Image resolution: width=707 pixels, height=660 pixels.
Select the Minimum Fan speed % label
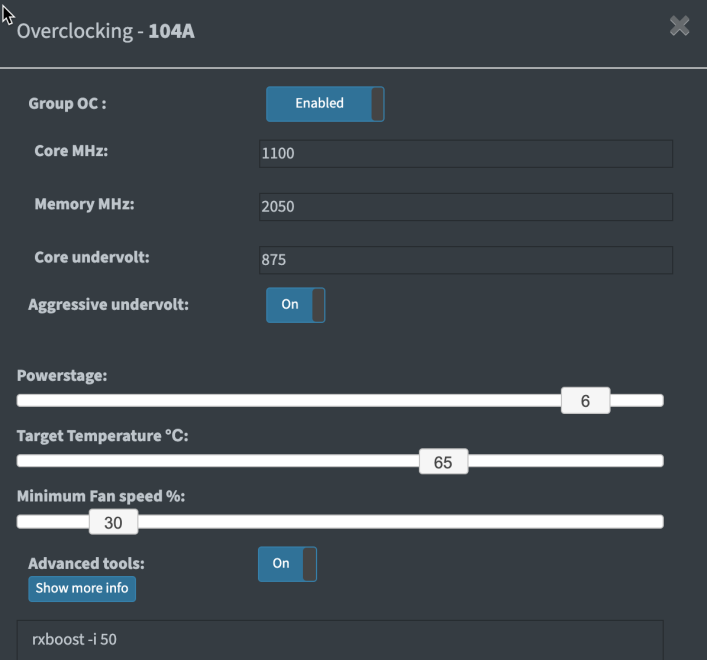tap(101, 496)
